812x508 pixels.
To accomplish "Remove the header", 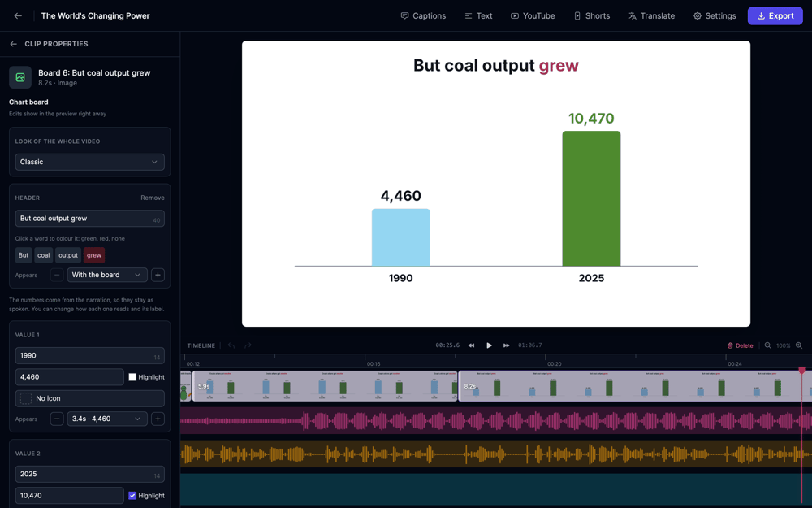I will [x=153, y=198].
